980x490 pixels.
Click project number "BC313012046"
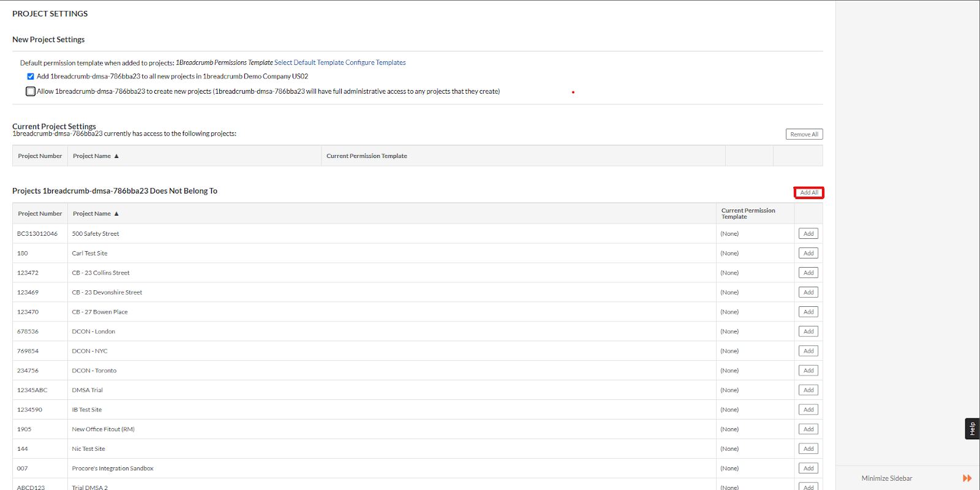pos(37,234)
